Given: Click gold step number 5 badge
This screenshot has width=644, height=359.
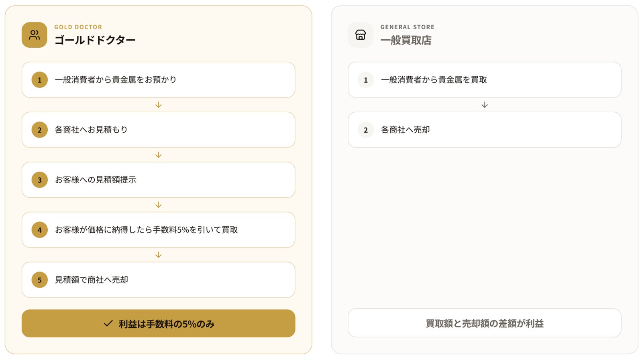Looking at the screenshot, I should (39, 280).
